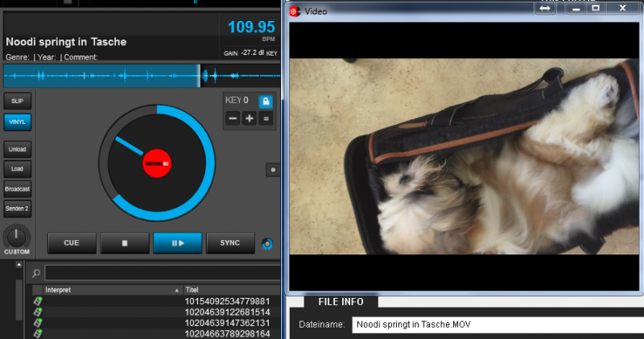Click the dog video preview
644x339 pixels.
pos(464,156)
